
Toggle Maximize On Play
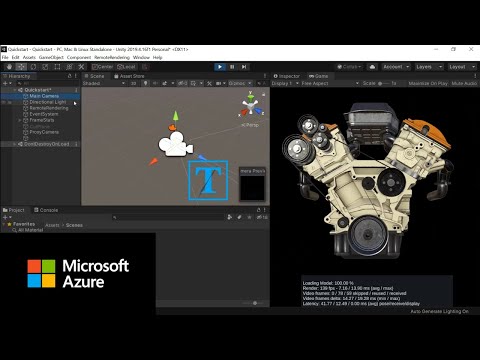tap(428, 83)
